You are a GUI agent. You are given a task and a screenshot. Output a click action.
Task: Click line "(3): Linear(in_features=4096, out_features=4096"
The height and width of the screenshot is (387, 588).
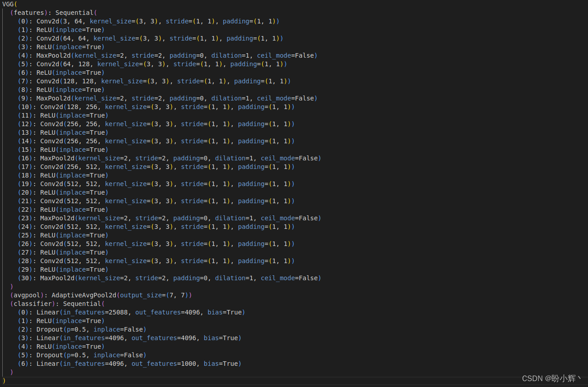(x=130, y=338)
